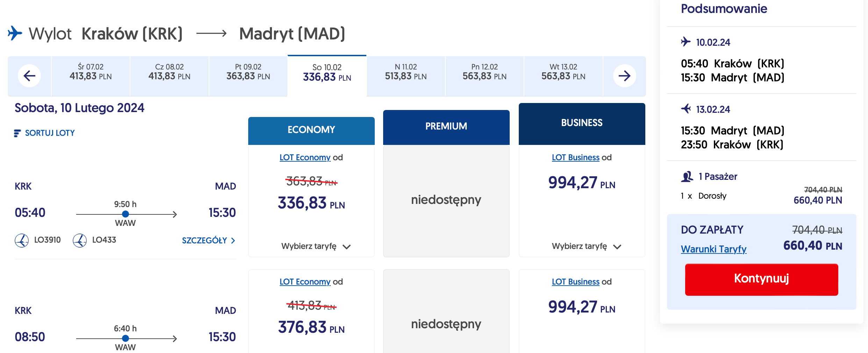Expand Business fare options for 05:40 flight

click(x=586, y=247)
